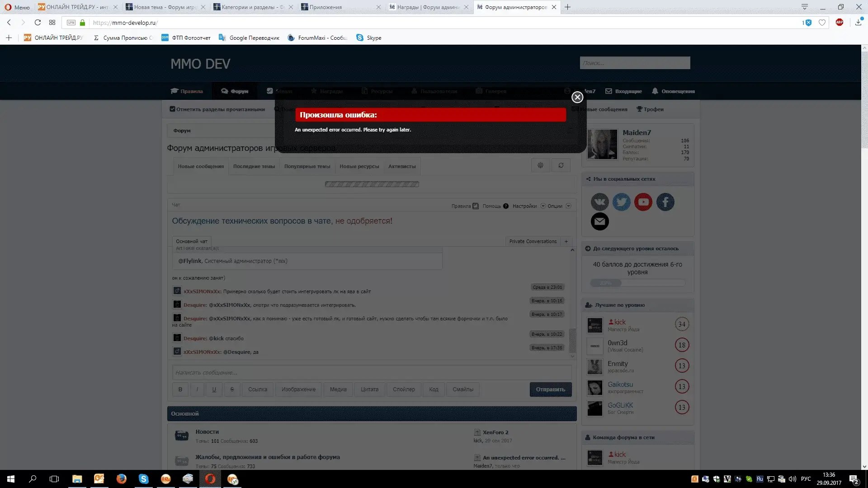
Task: Open the YouTube social icon
Action: pos(643,202)
